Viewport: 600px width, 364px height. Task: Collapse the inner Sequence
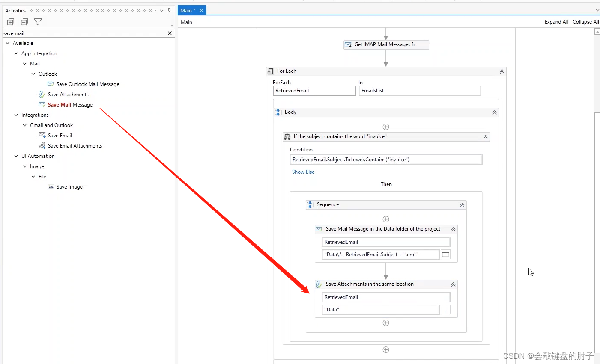[462, 205]
